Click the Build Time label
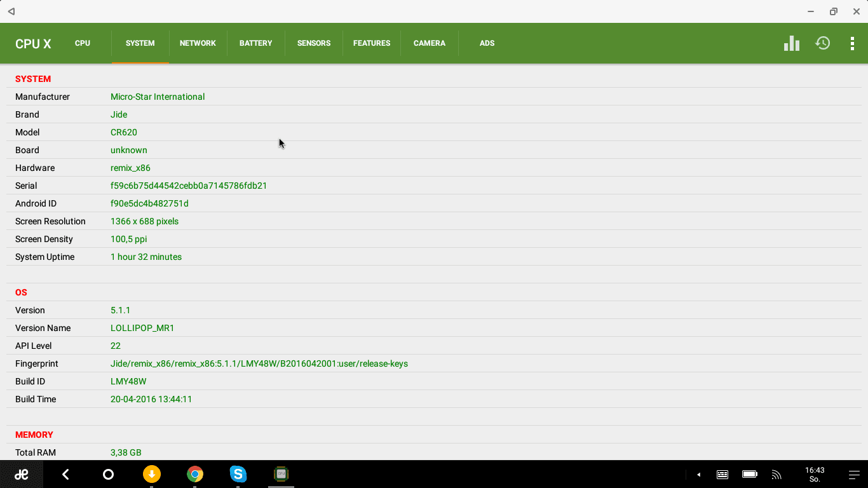This screenshot has height=488, width=868. [36, 399]
